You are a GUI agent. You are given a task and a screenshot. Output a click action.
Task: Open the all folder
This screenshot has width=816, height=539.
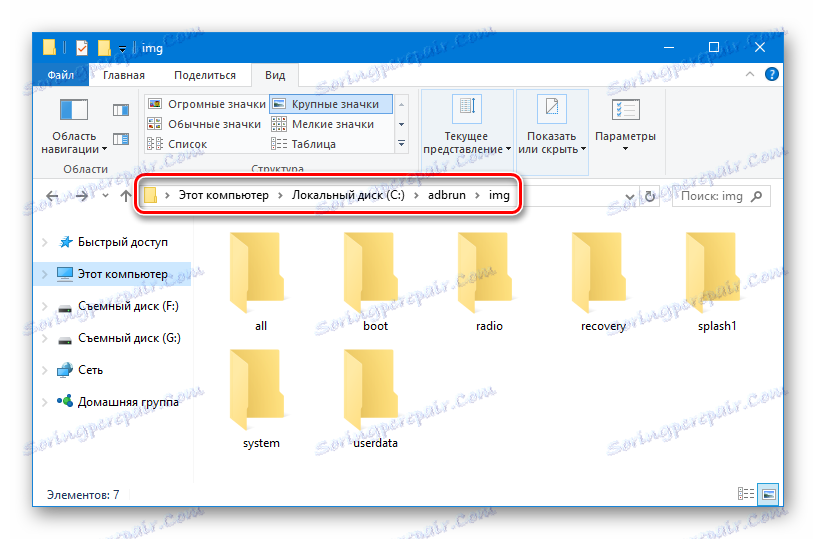point(260,281)
